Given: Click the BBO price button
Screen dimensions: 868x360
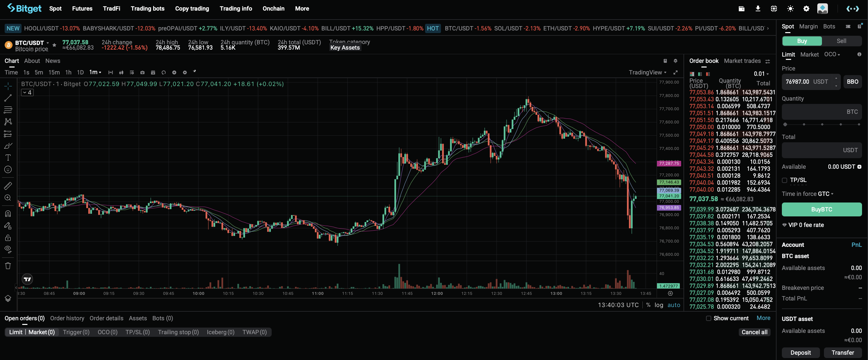Looking at the screenshot, I should tap(852, 82).
